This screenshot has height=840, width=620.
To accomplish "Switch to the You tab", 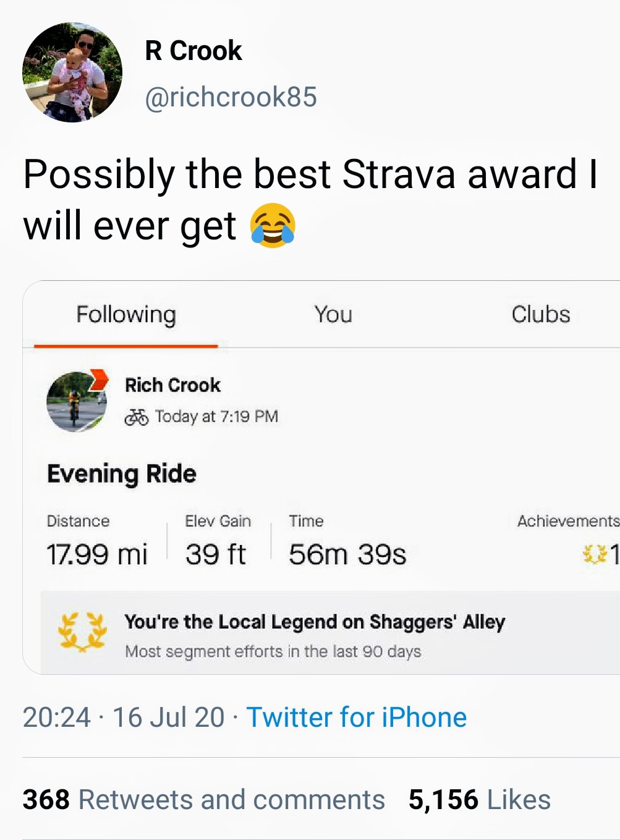I will pyautogui.click(x=333, y=314).
